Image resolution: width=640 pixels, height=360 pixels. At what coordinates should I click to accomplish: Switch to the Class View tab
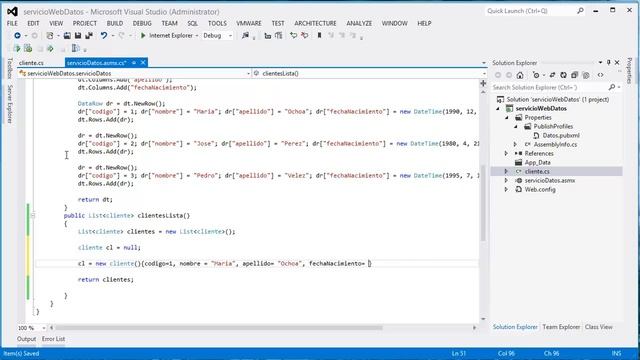[598, 327]
